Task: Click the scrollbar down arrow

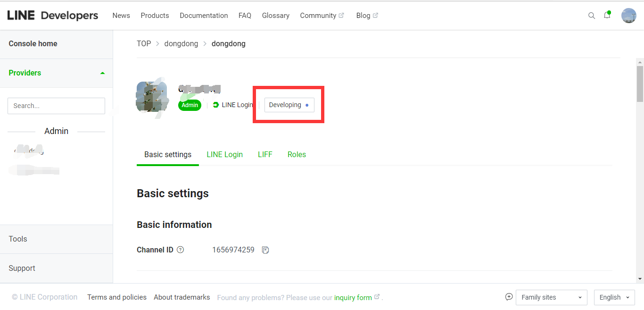Action: click(x=640, y=279)
